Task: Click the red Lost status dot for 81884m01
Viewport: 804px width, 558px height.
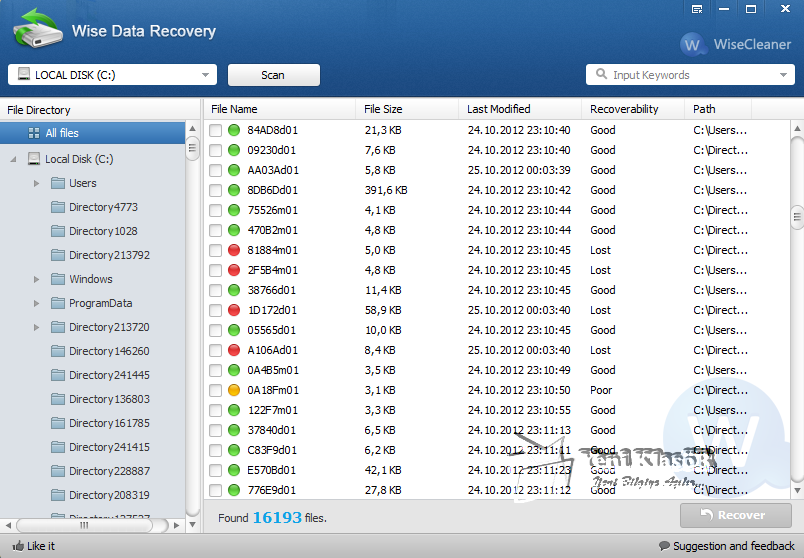Action: point(234,250)
